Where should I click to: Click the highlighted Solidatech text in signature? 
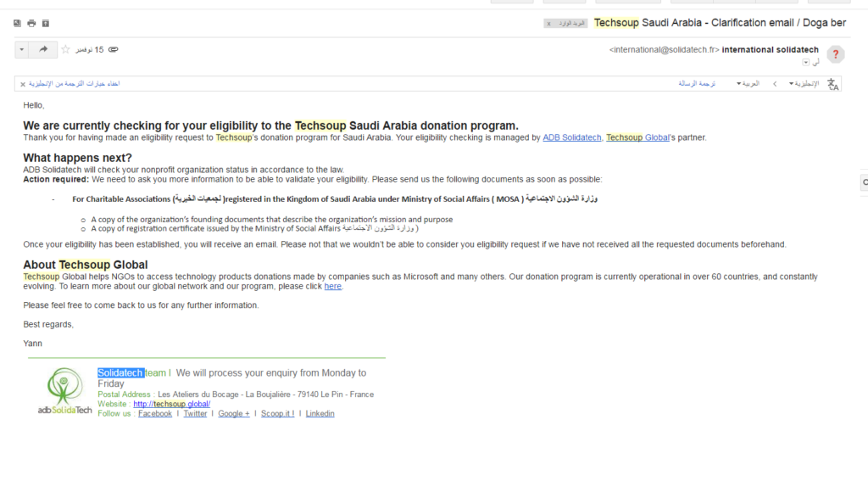tap(120, 372)
